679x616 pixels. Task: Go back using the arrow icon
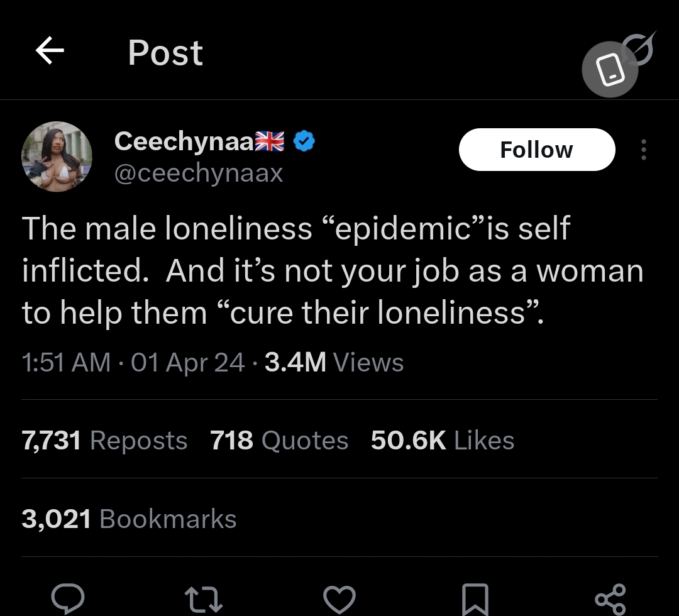tap(50, 50)
